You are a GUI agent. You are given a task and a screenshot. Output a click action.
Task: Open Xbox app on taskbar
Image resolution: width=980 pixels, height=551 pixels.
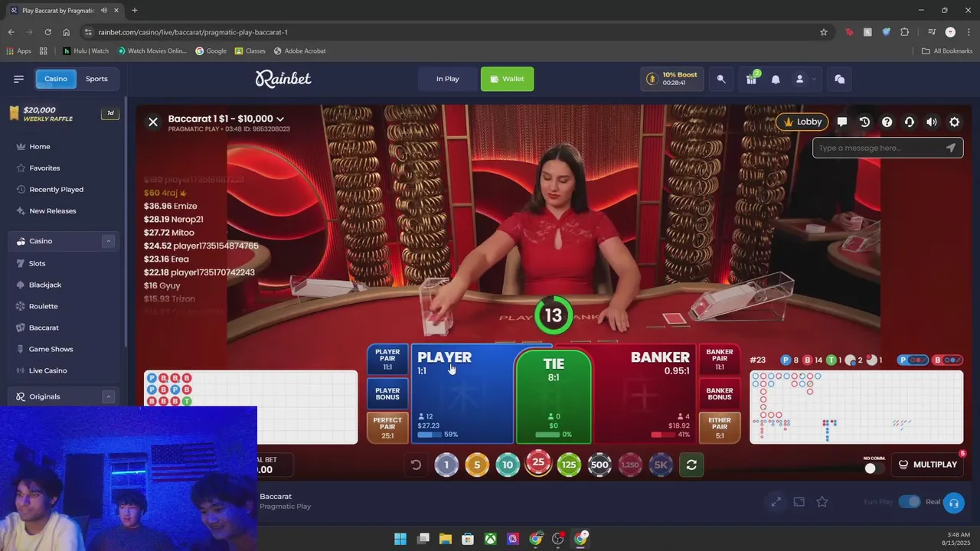[491, 539]
